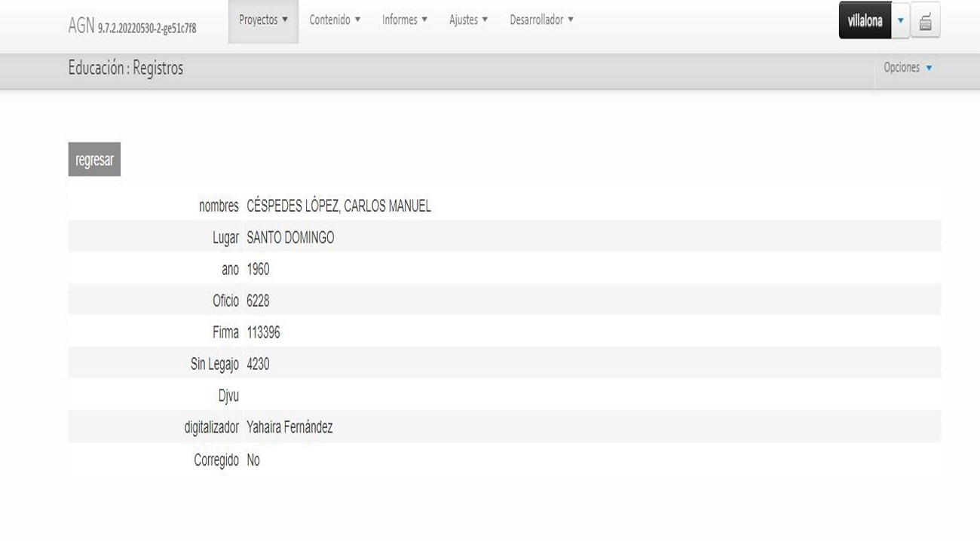Click the AGN version logo text
980x541 pixels.
pyautogui.click(x=132, y=28)
